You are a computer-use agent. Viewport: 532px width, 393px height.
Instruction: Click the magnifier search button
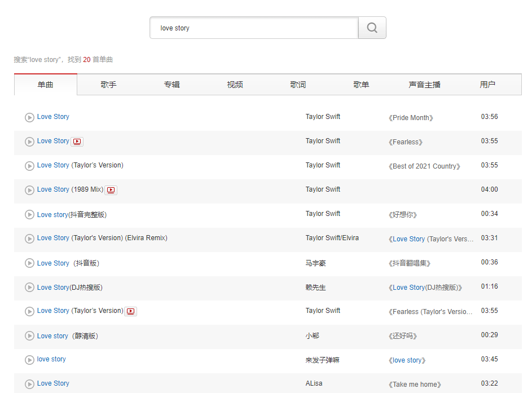372,28
